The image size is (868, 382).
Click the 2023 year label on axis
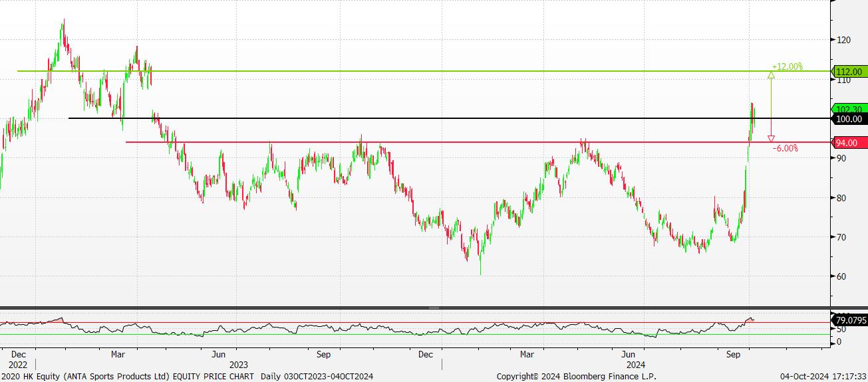[238, 365]
